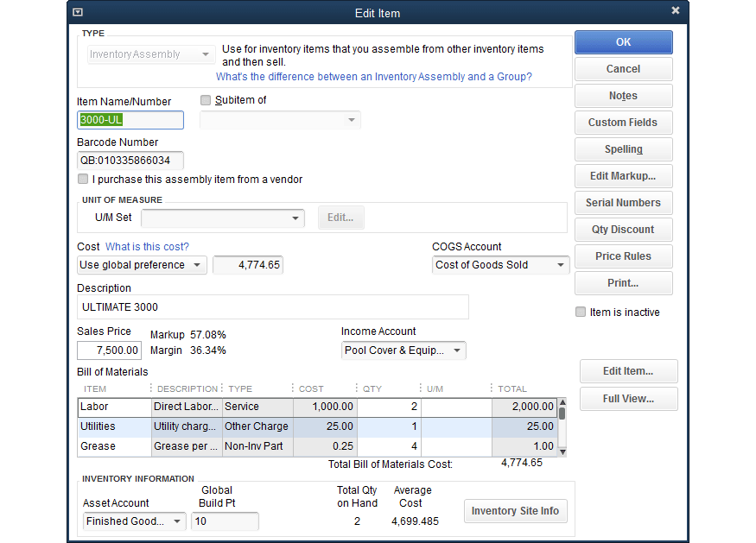Click the OK button
The width and height of the screenshot is (756, 543).
(x=623, y=42)
